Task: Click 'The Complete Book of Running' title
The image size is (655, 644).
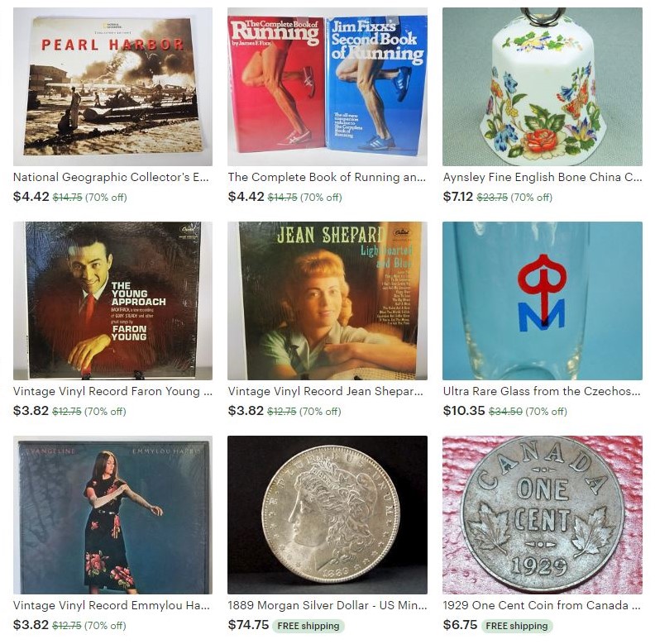Action: coord(327,177)
